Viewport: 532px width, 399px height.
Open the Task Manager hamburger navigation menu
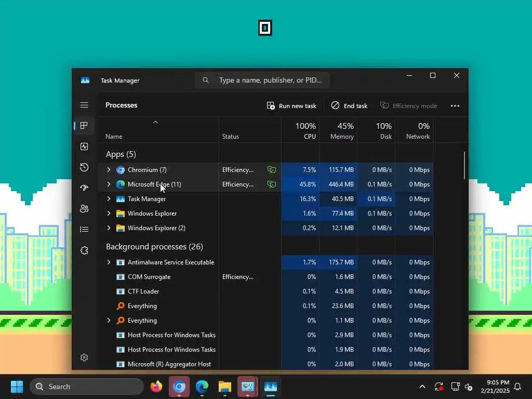tap(84, 105)
